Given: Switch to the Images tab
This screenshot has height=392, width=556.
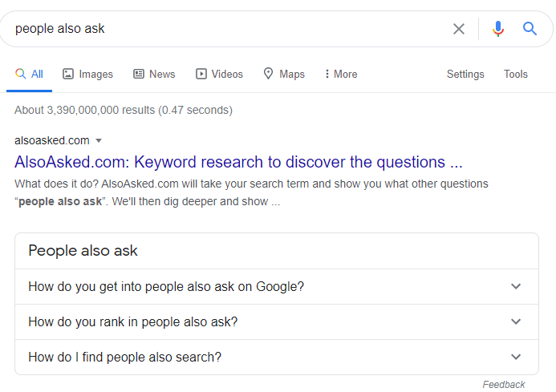Looking at the screenshot, I should (87, 74).
